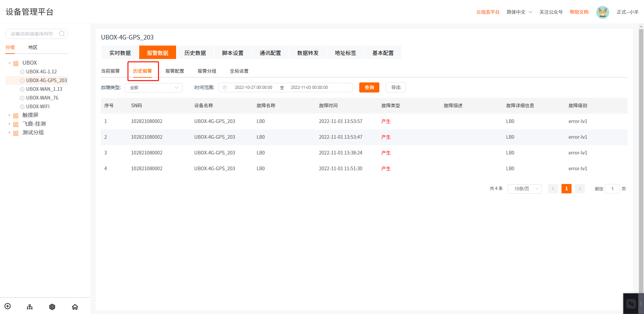
Task: Select the 地区 sidebar tab
Action: [x=33, y=47]
